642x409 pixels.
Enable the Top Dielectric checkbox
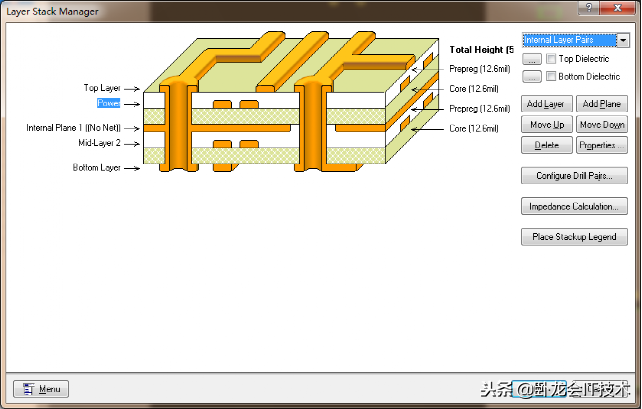coord(551,59)
